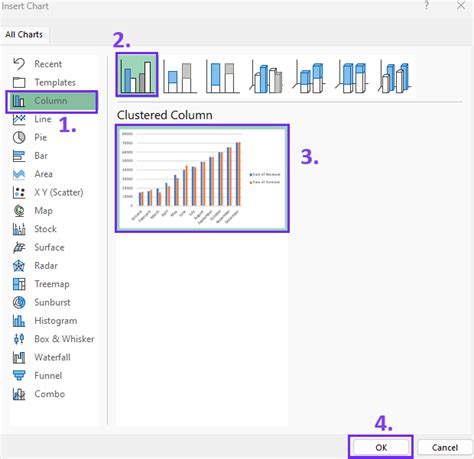
Task: Select the 3-D Column subtype icon
Action: 394,76
